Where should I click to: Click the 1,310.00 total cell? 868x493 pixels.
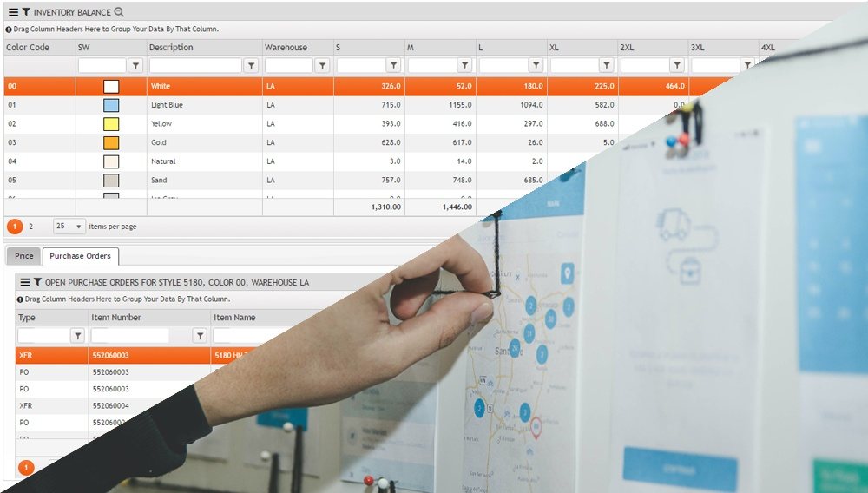pyautogui.click(x=386, y=207)
